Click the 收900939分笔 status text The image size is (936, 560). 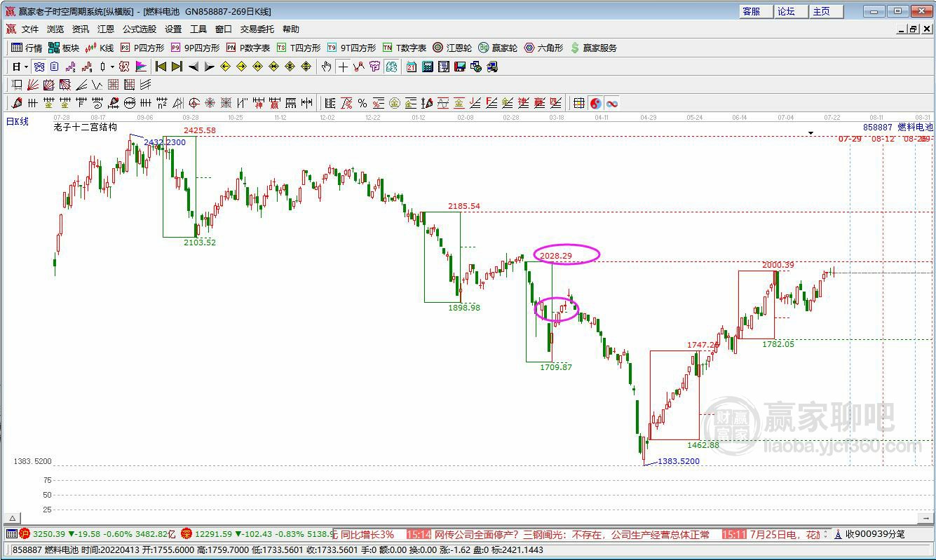click(x=875, y=534)
